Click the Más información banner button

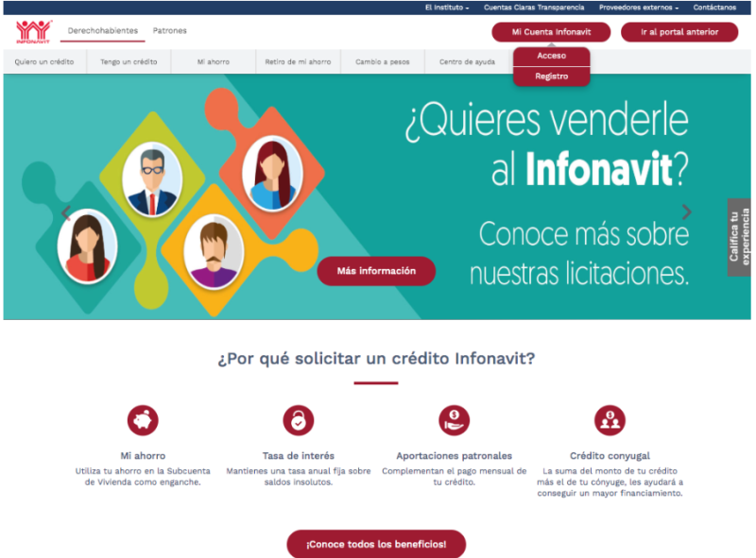(x=376, y=271)
